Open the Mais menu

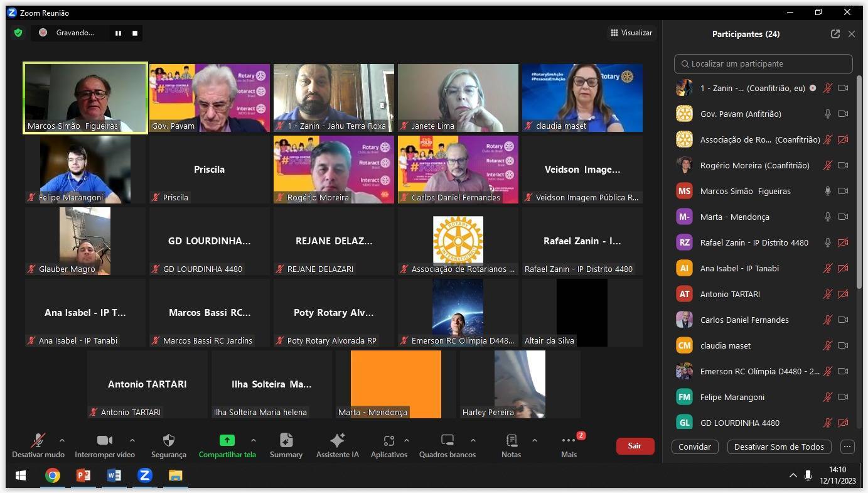569,442
